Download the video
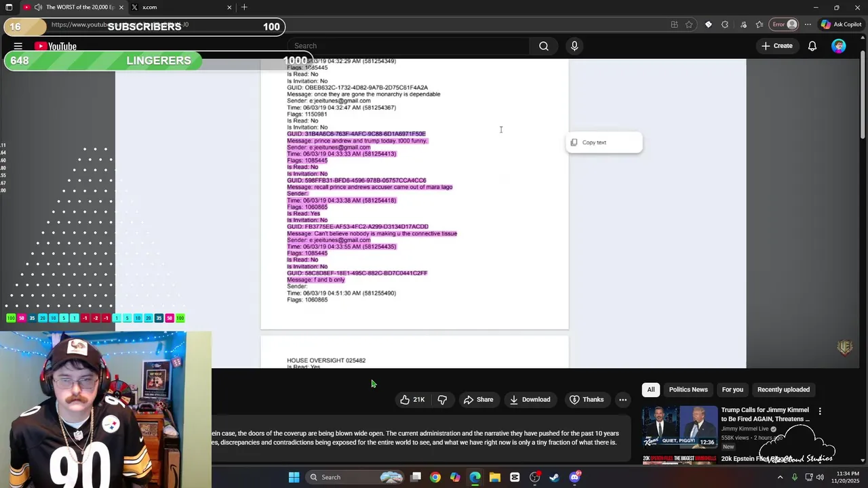Viewport: 868px width, 488px height. click(530, 399)
